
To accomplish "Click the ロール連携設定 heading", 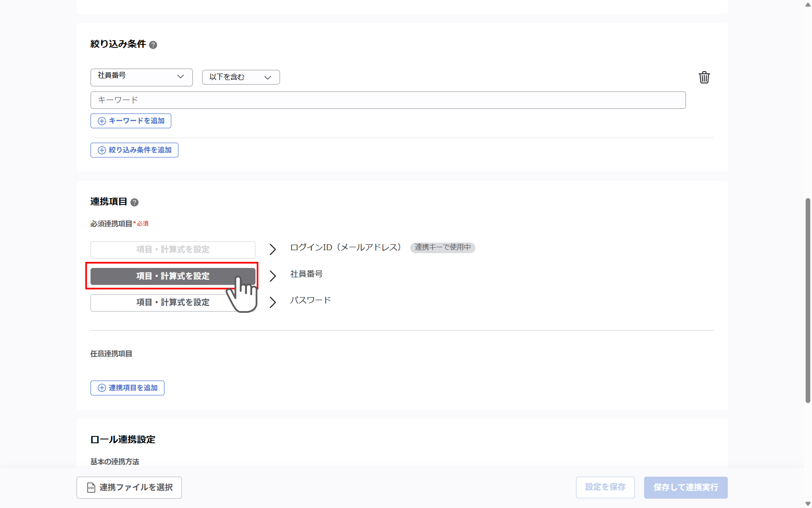I will pyautogui.click(x=123, y=440).
